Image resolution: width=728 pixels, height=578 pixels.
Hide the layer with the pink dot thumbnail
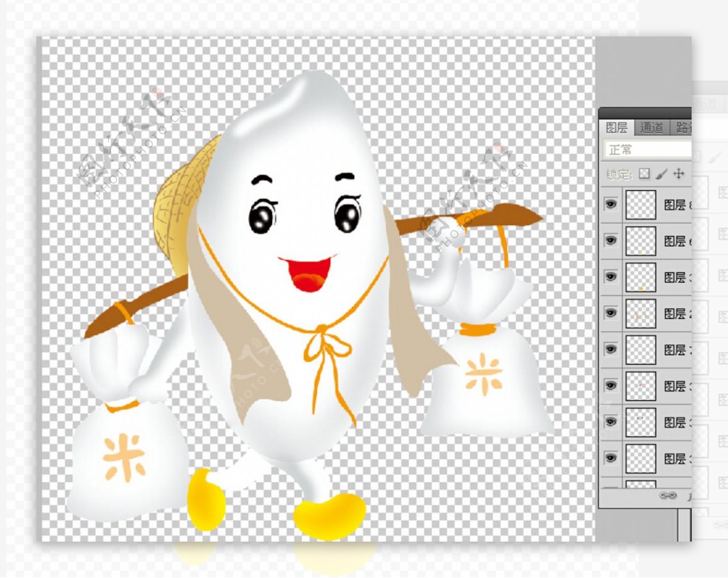pyautogui.click(x=611, y=386)
